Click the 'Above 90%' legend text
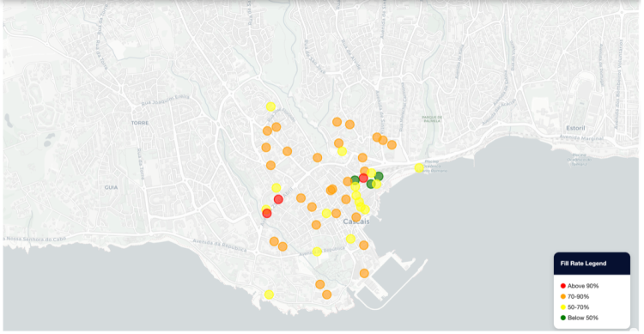 [x=583, y=286]
